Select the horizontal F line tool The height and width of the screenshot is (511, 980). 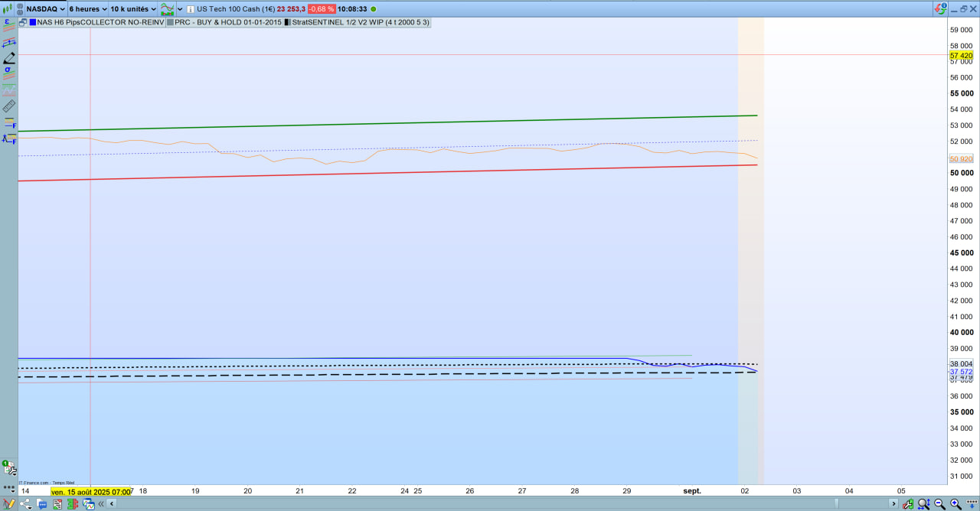tap(10, 122)
